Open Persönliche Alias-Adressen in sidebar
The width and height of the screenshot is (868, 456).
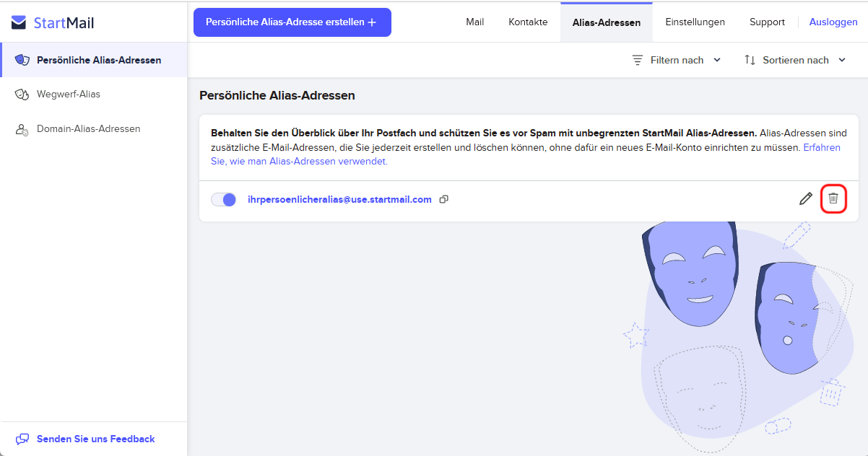click(x=94, y=60)
